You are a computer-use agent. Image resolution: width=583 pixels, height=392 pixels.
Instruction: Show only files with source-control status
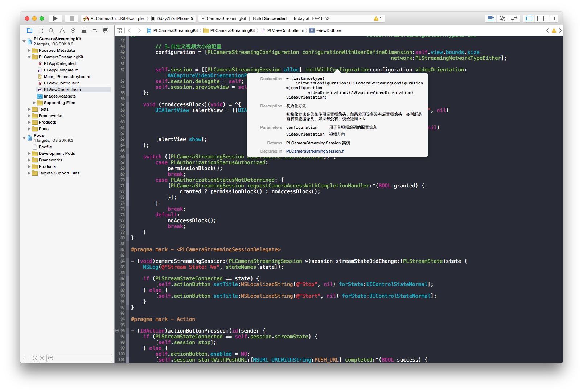pos(42,358)
